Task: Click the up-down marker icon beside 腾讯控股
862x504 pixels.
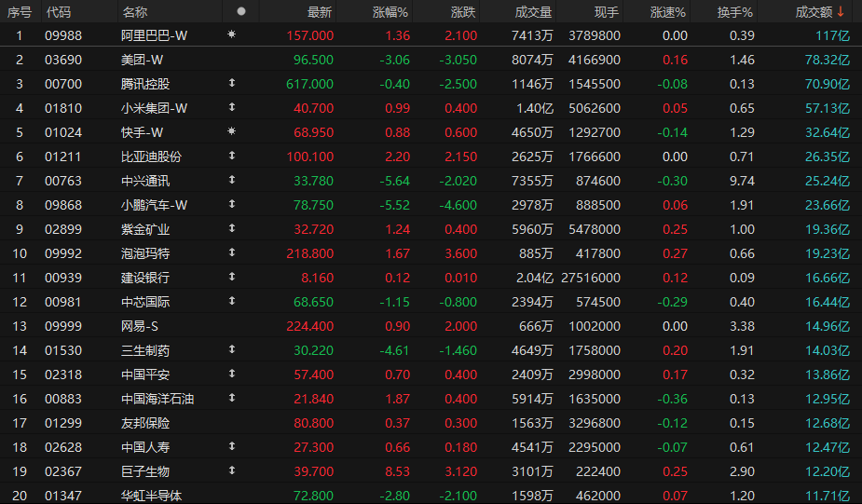Action: pyautogui.click(x=232, y=82)
